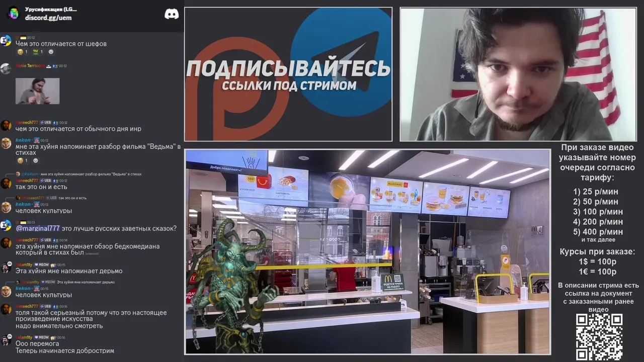The width and height of the screenshot is (644, 362).
Task: Open the Урусификация server avatar icon
Action: coord(14,13)
